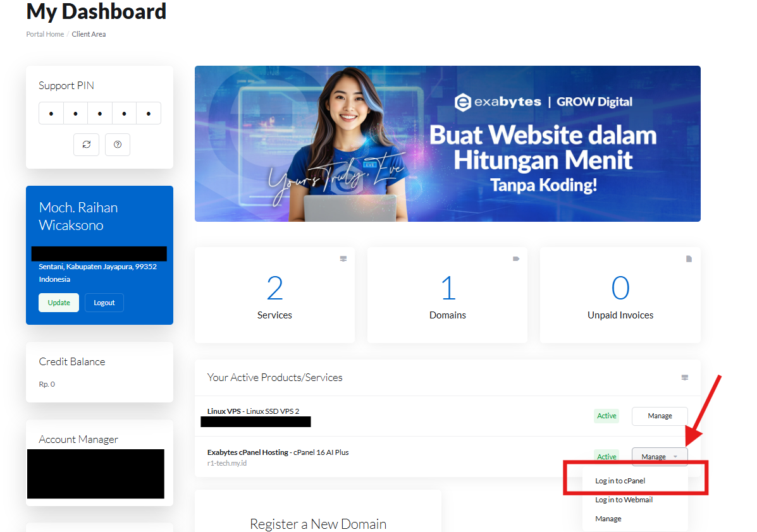This screenshot has height=532, width=757.
Task: Go to Portal Home breadcrumb
Action: (45, 34)
